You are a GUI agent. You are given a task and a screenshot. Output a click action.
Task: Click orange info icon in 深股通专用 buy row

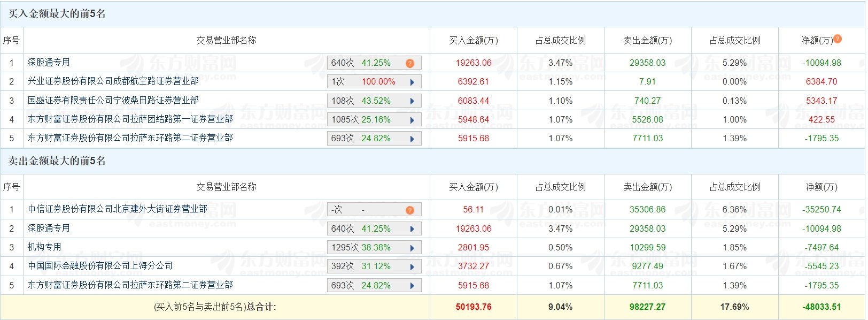[x=410, y=63]
